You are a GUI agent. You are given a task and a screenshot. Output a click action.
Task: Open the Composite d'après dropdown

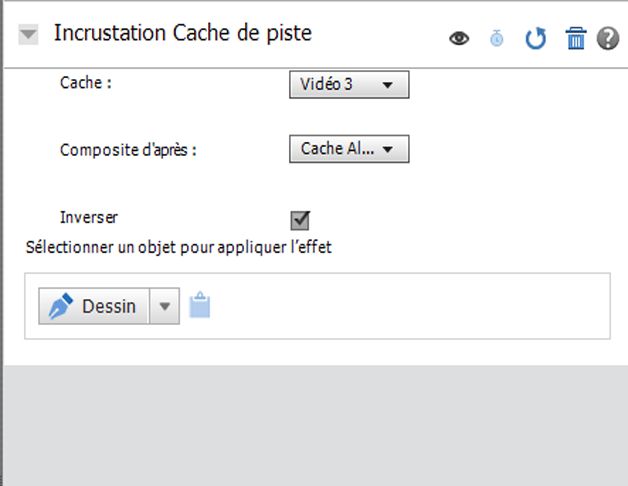pos(349,149)
